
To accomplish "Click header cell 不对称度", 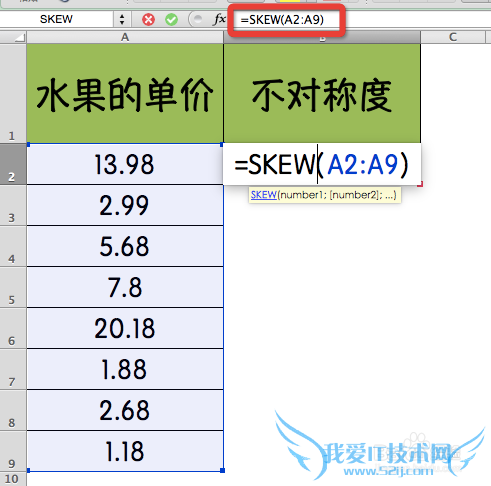I will point(322,94).
